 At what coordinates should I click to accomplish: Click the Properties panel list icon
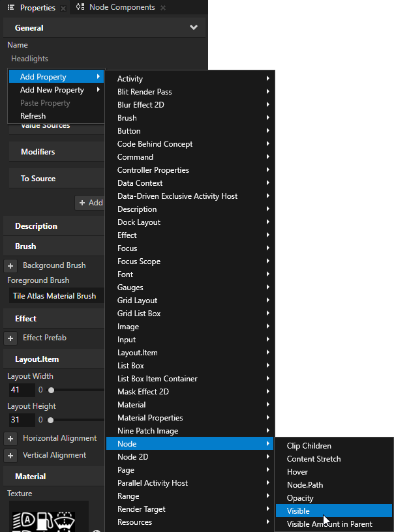coord(10,8)
